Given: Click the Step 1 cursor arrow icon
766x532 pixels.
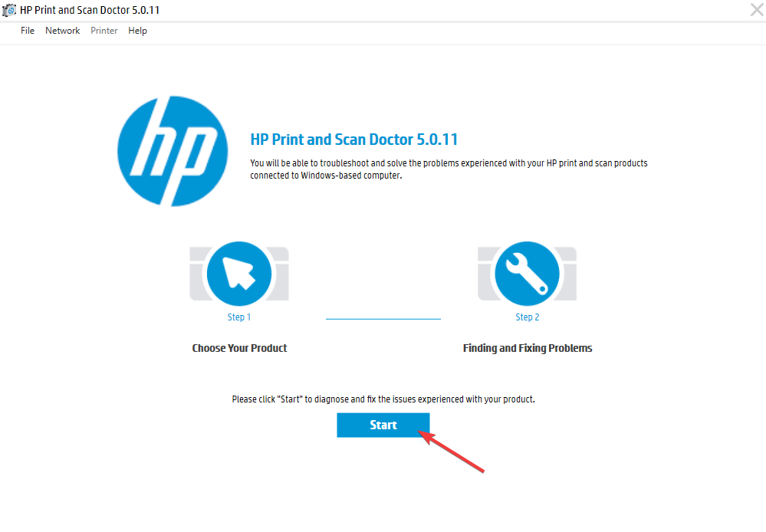Looking at the screenshot, I should point(239,274).
